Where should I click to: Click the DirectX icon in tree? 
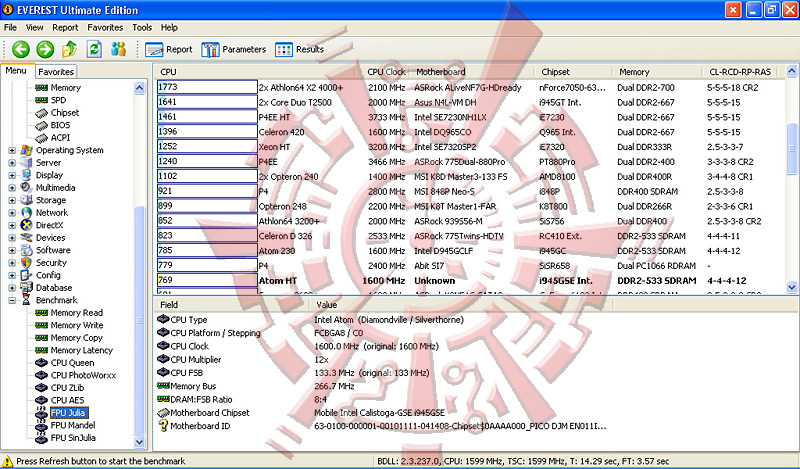click(27, 225)
